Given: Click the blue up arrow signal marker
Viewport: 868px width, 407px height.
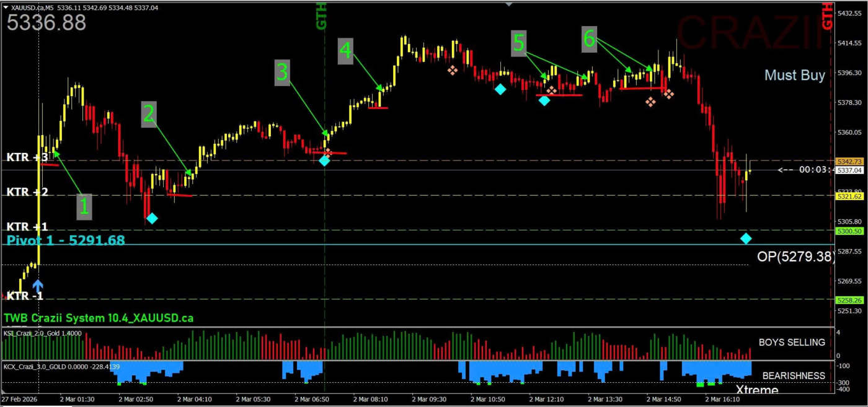Looking at the screenshot, I should [38, 286].
